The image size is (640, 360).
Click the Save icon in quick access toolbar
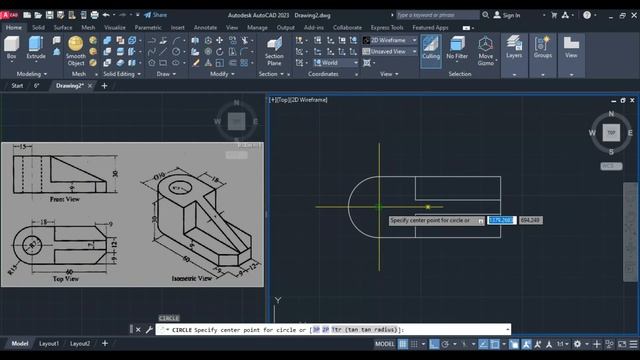pyautogui.click(x=49, y=15)
